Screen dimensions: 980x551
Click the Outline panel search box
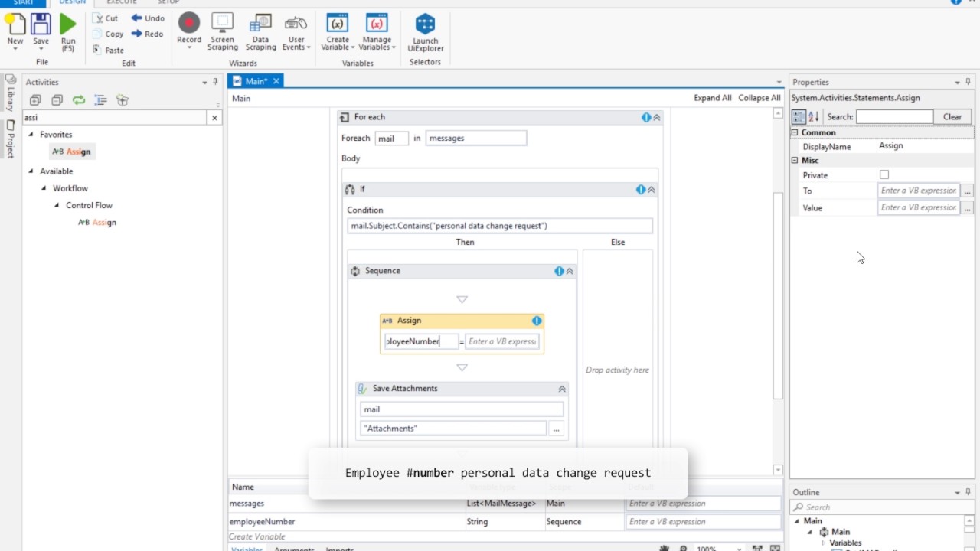[881, 507]
